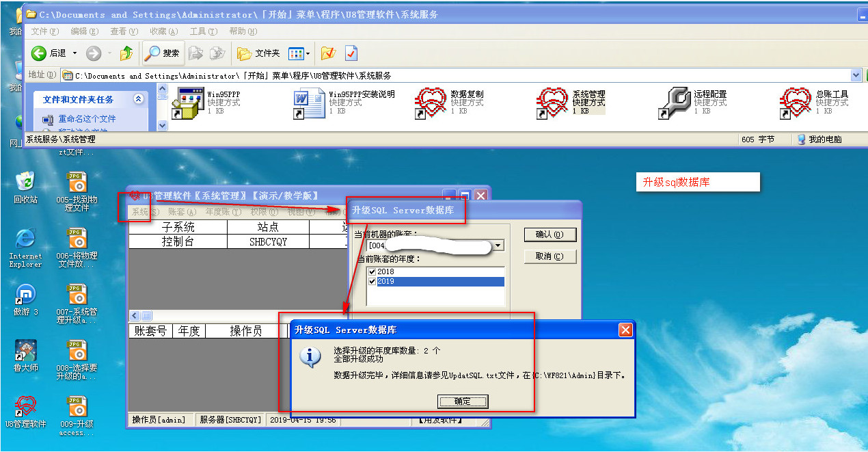Collapse the 文件和文件夹任务 panel

tap(139, 99)
